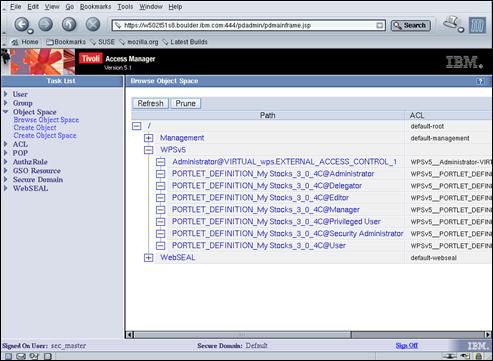This screenshot has height=361, width=493.
Task: Open the Latest Builds bookmark
Action: pyautogui.click(x=185, y=42)
